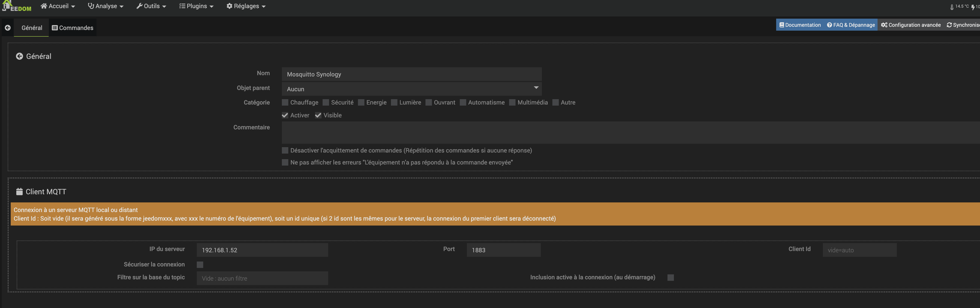Expand the Plugins menu
The image size is (980, 308).
click(196, 6)
